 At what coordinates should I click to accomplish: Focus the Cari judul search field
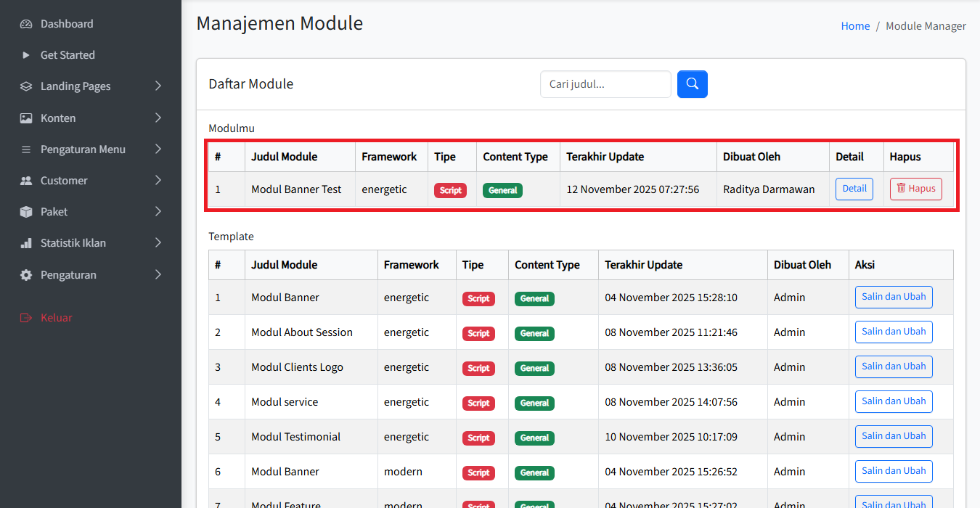pyautogui.click(x=605, y=84)
